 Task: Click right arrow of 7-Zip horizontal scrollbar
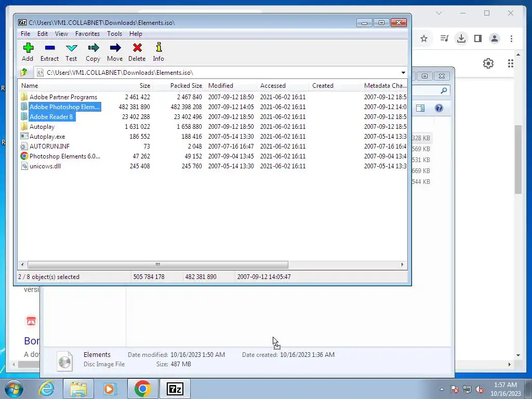pyautogui.click(x=403, y=264)
